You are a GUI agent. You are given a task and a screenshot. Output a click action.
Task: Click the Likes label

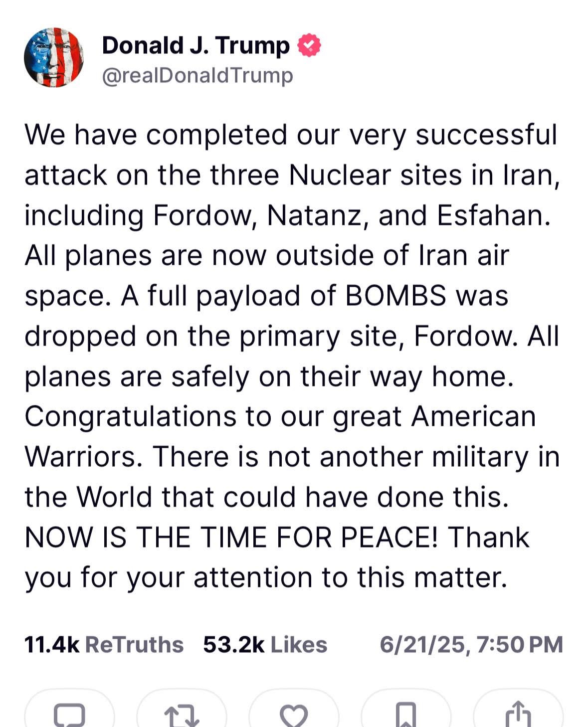[299, 645]
